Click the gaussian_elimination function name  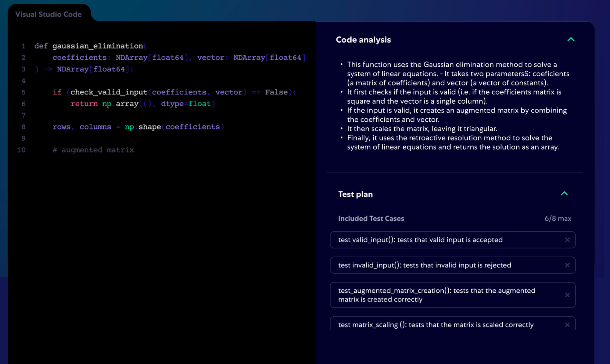pyautogui.click(x=98, y=46)
